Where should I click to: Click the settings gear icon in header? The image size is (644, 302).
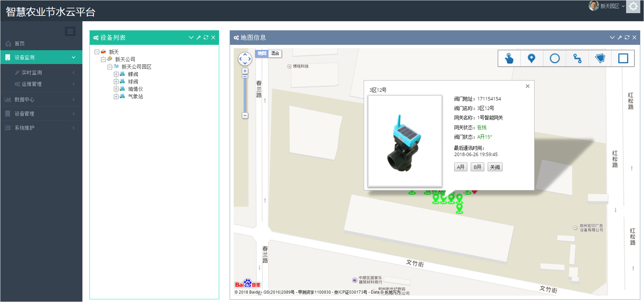point(633,7)
